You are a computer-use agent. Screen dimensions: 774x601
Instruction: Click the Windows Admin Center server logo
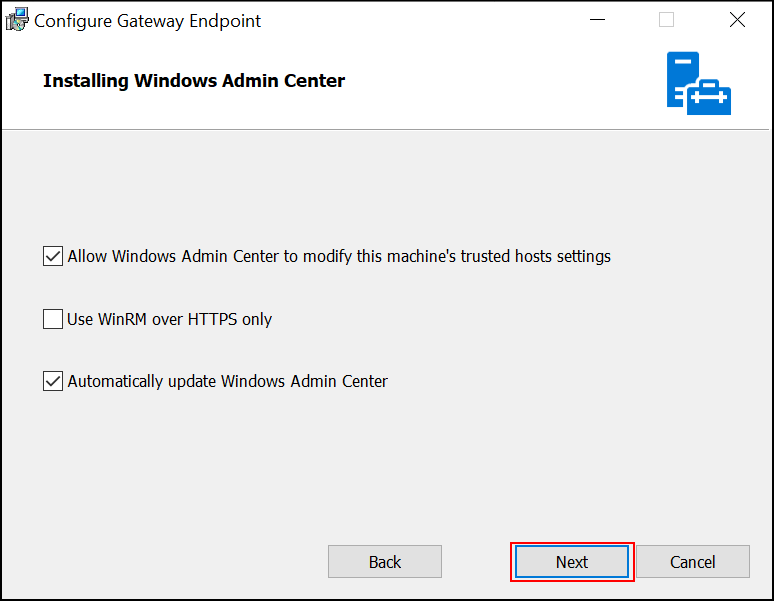click(698, 83)
